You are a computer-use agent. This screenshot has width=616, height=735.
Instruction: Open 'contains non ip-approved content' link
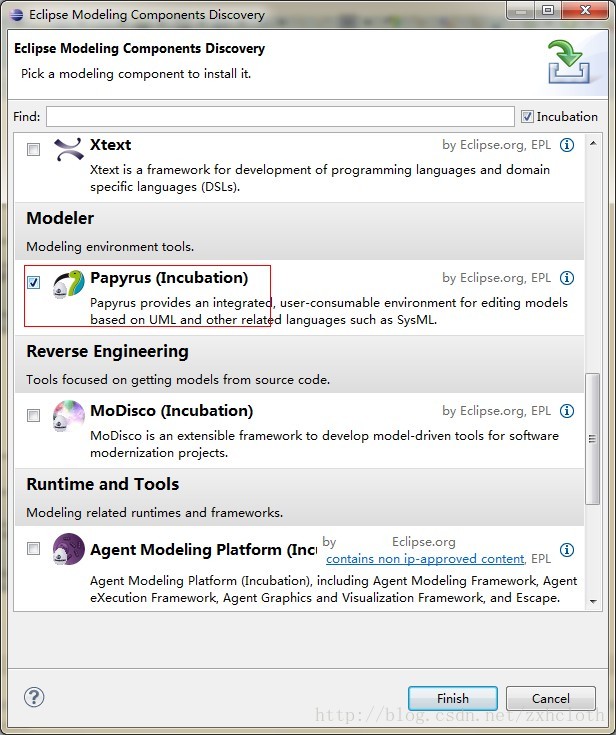point(425,559)
